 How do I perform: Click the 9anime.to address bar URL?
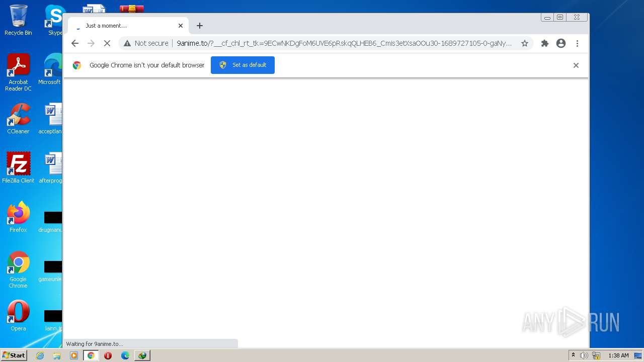pos(344,43)
